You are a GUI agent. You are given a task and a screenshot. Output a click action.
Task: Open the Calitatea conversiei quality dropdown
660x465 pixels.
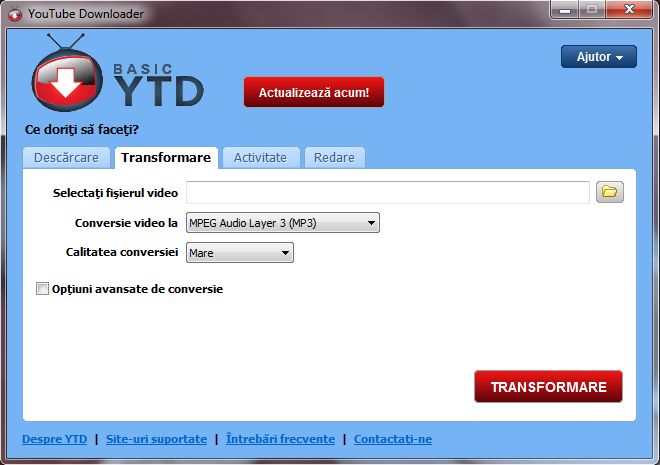(x=240, y=252)
